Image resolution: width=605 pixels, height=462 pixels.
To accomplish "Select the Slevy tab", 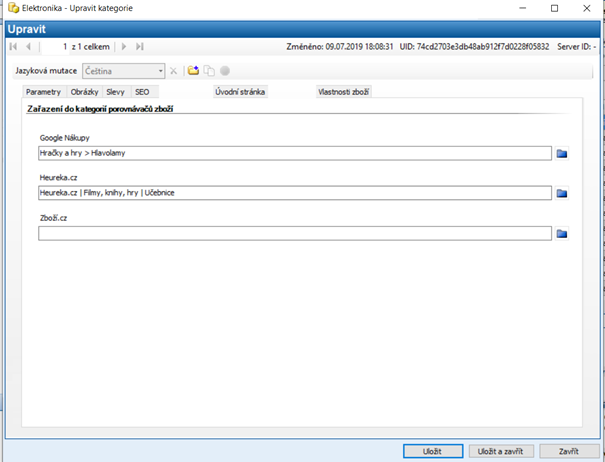I will (116, 92).
